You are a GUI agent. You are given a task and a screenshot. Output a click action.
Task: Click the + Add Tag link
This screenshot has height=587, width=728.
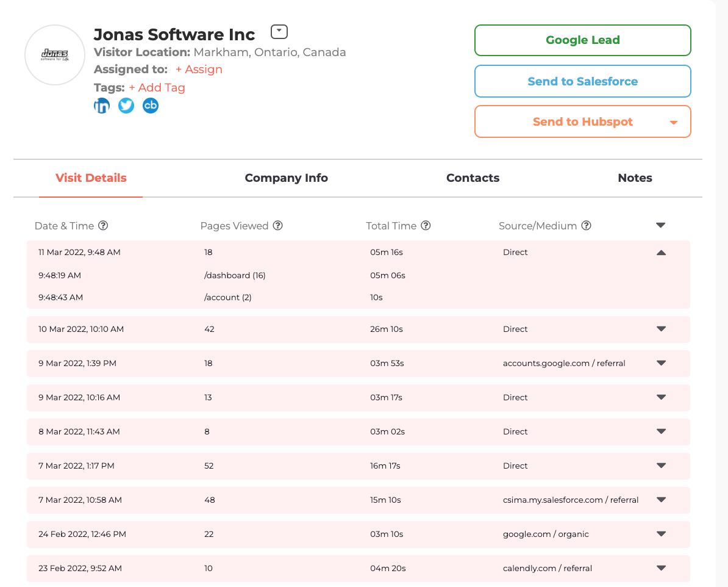tap(157, 87)
